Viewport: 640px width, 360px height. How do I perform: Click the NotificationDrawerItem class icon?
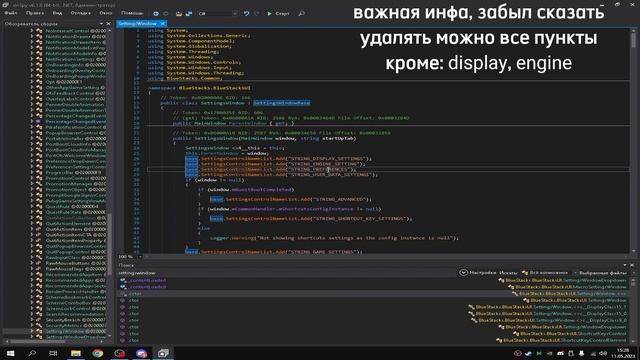pos(39,42)
